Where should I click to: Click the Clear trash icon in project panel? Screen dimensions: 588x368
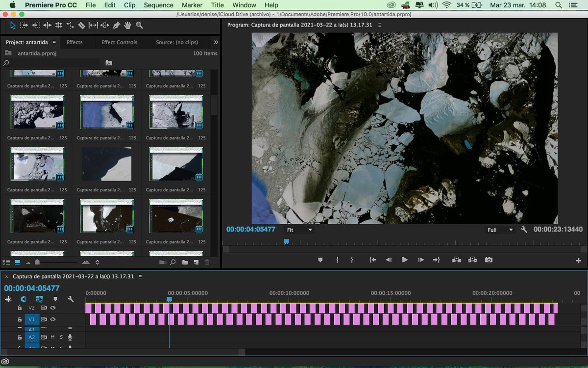pos(207,263)
